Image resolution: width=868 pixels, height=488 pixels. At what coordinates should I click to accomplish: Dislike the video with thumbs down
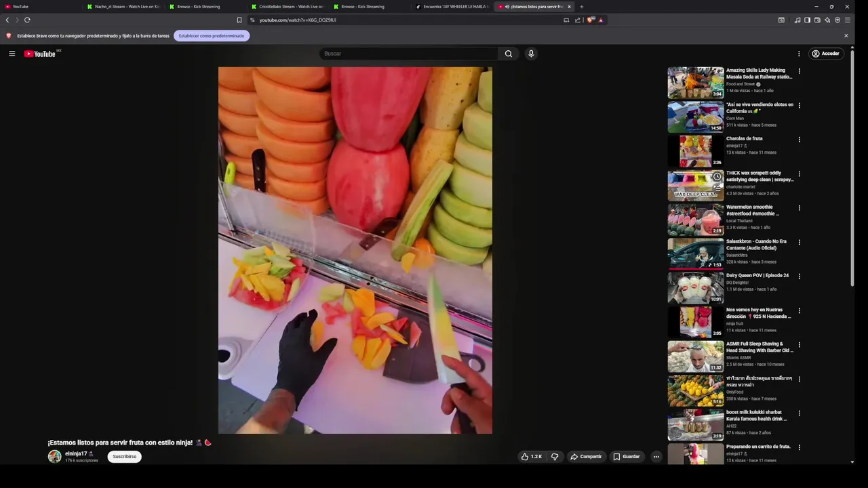555,457
